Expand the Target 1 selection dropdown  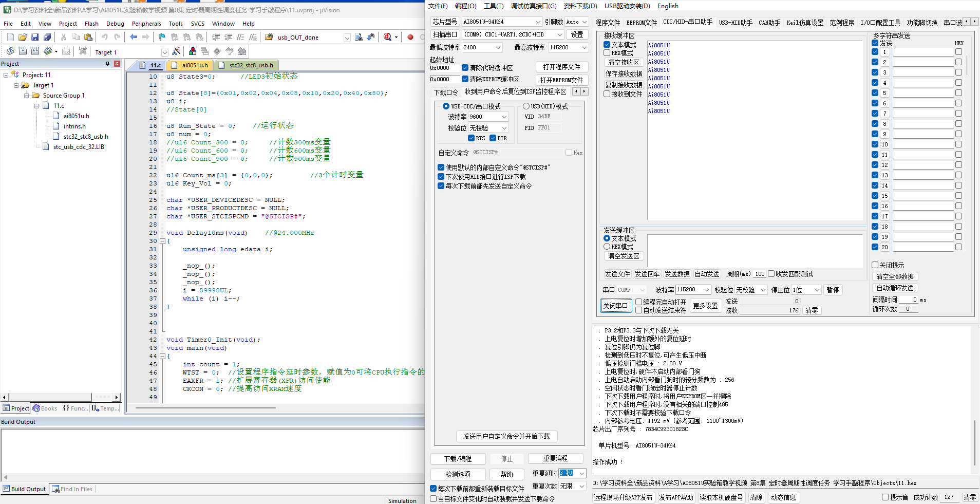click(x=164, y=52)
